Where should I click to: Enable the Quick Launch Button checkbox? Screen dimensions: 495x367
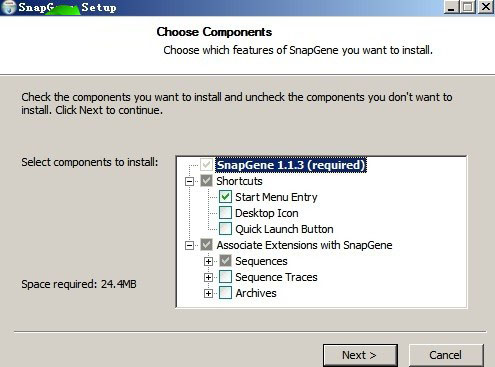(x=225, y=229)
